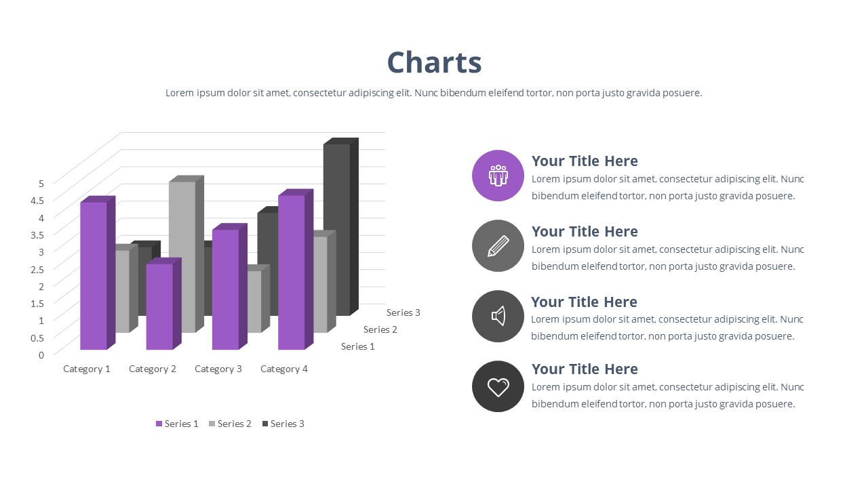Select the heart icon circle

coord(498,386)
